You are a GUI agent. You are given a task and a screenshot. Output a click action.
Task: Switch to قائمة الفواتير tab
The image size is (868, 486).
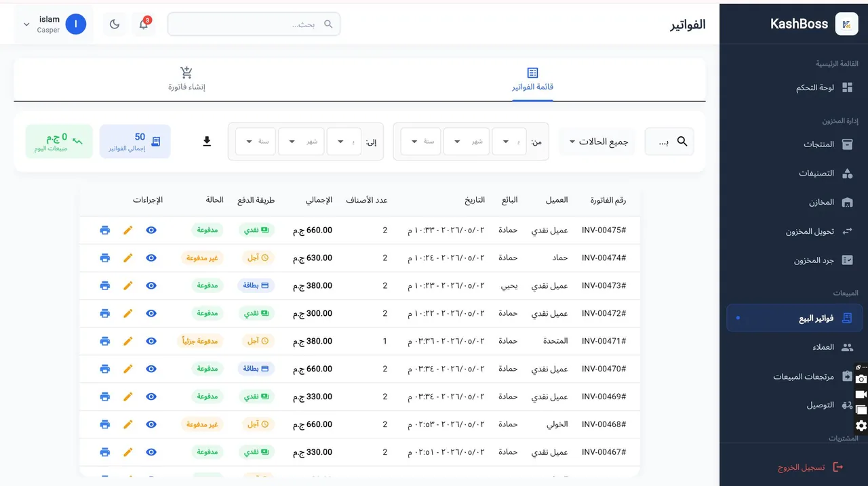[x=532, y=79]
